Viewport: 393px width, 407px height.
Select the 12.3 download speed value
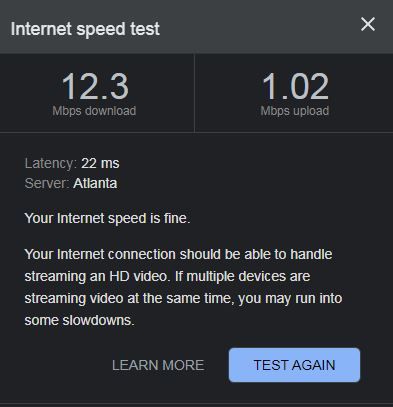tap(95, 87)
